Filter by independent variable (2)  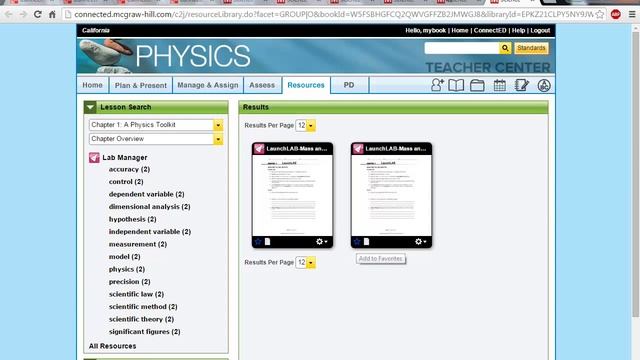pyautogui.click(x=150, y=232)
